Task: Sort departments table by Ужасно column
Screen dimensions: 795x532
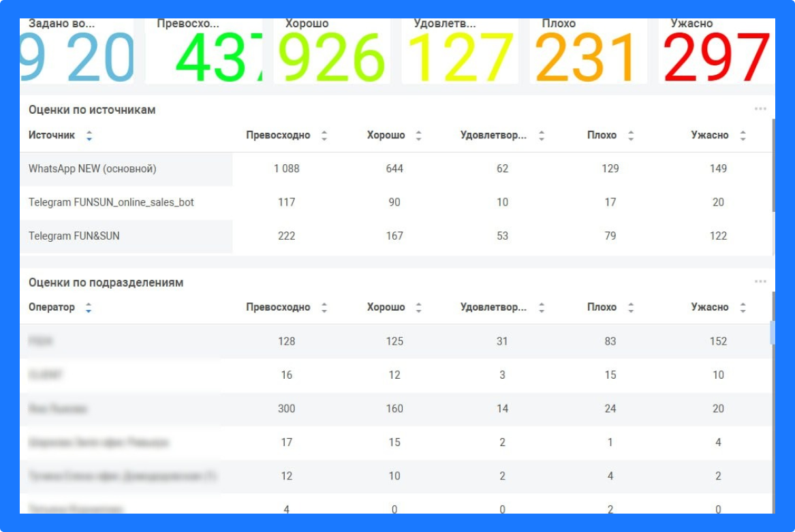Action: click(x=744, y=307)
